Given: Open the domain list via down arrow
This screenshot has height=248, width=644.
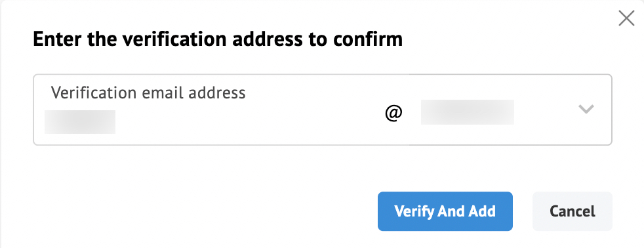Looking at the screenshot, I should (x=586, y=109).
